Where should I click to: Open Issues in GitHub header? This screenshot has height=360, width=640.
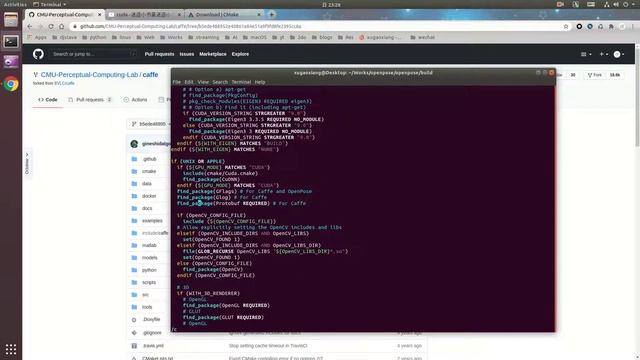coord(187,54)
